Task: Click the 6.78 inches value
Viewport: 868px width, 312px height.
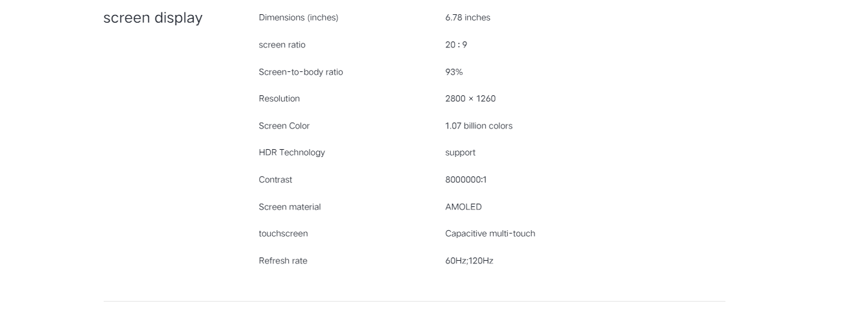Action: (x=468, y=18)
